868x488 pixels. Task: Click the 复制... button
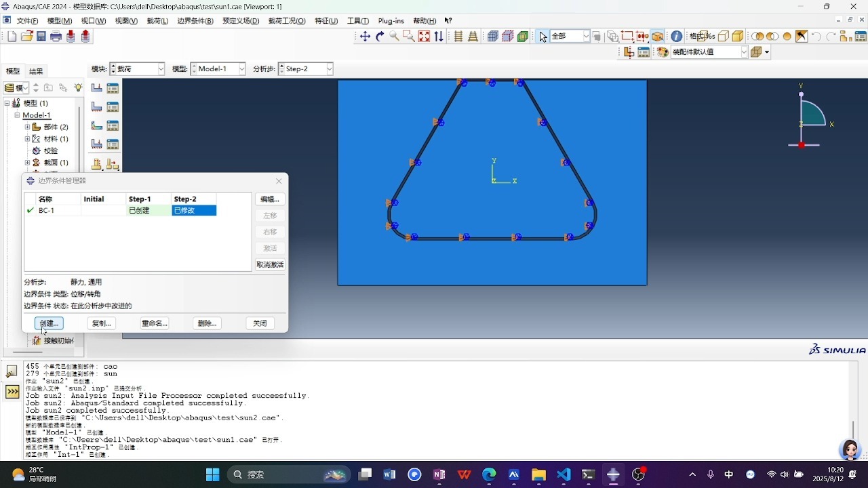click(102, 323)
